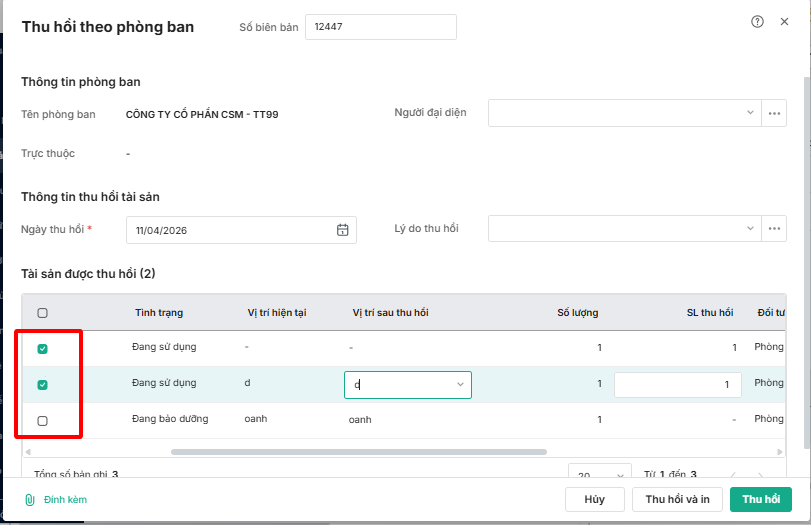Click the help question mark icon
Screen dimensions: 811x525
(757, 22)
